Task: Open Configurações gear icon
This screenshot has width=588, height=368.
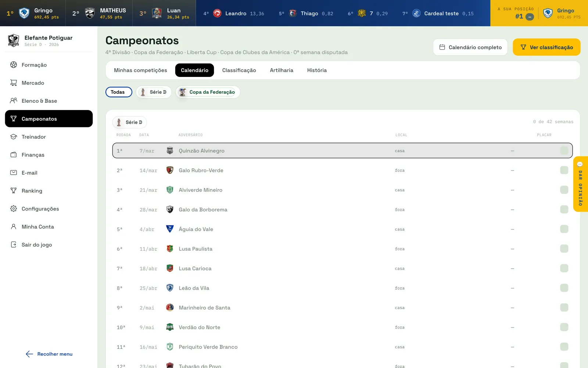Action: [14, 209]
